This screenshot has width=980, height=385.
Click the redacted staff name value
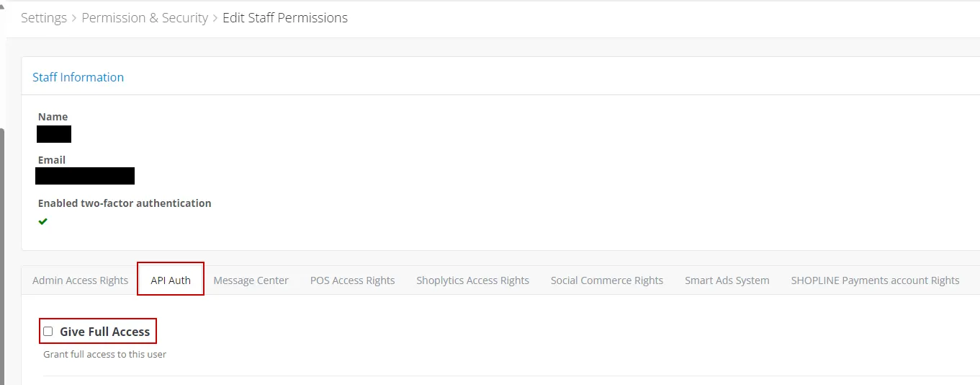(54, 134)
